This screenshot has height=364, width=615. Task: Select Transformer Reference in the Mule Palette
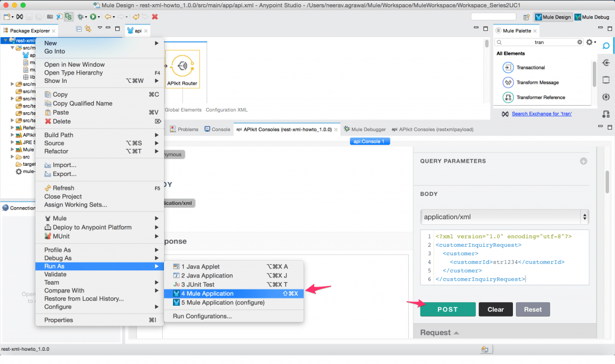(x=541, y=96)
